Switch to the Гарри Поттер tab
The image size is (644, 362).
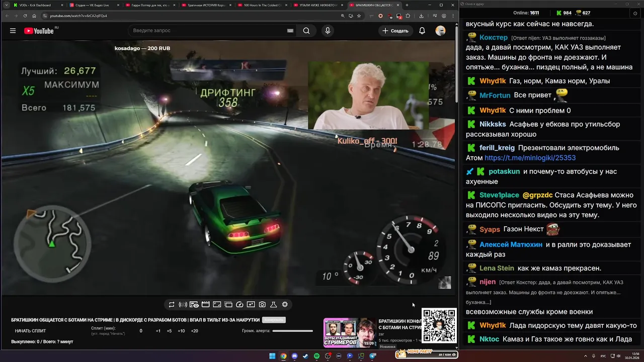pyautogui.click(x=150, y=5)
